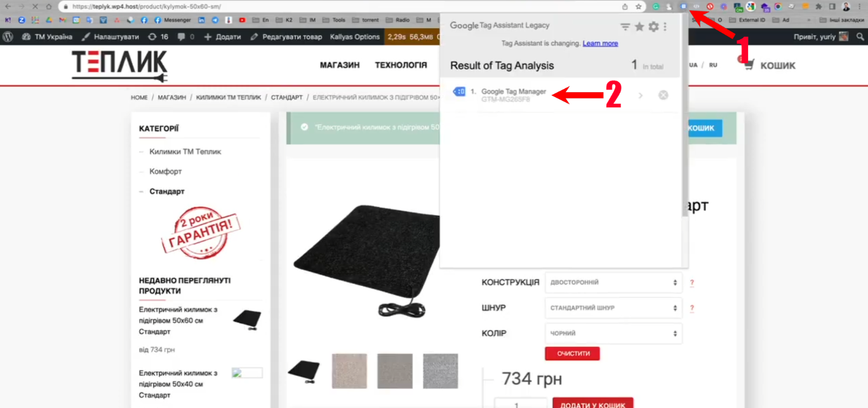This screenshot has width=868, height=408.
Task: Open the Tag Assistant settings gear
Action: (653, 27)
